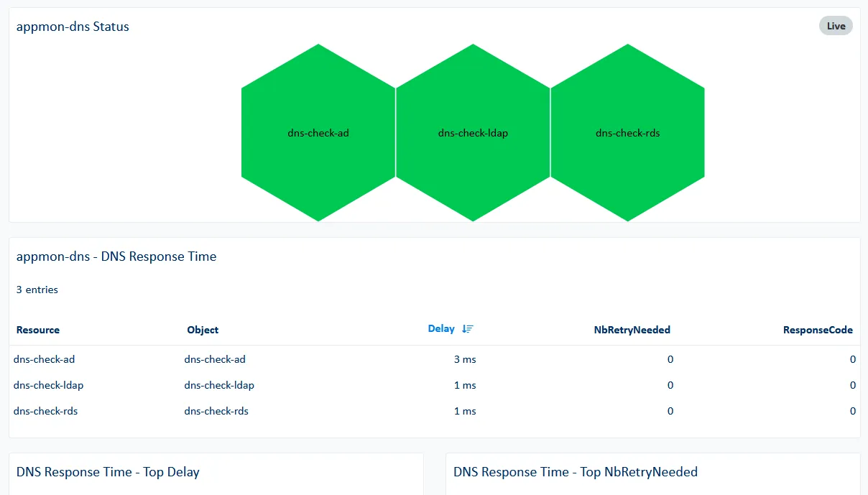Click the Top NbRetryNeeded widget title

[x=576, y=472]
